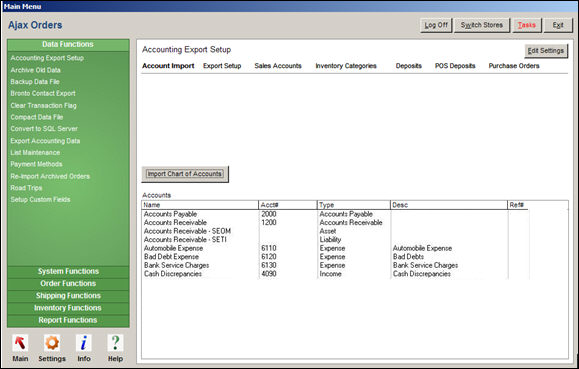The height and width of the screenshot is (369, 579).
Task: Click account number 6110 cell
Action: pos(269,248)
